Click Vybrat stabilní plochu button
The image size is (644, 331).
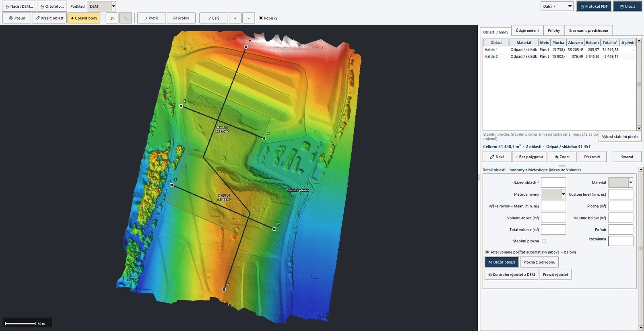(x=620, y=137)
